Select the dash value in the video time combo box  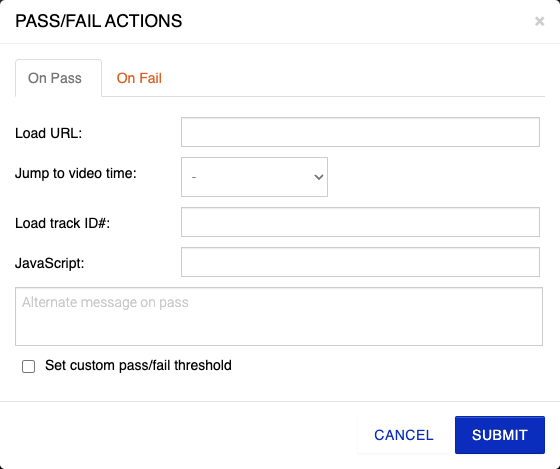(x=194, y=178)
